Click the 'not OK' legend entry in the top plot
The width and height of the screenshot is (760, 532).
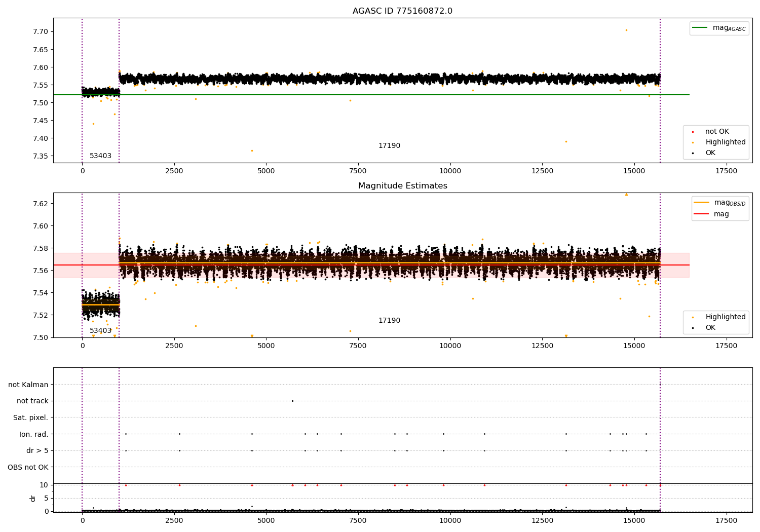(x=717, y=132)
